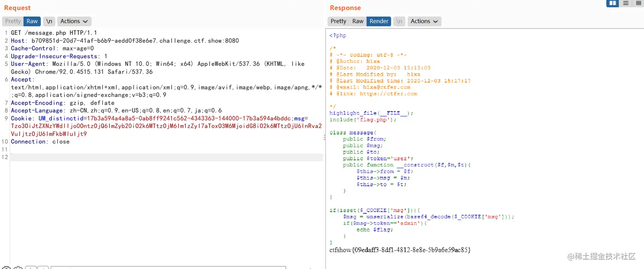Click the 'GET /message.php HTTP/1.1' request line
This screenshot has height=269, width=644.
(54, 33)
